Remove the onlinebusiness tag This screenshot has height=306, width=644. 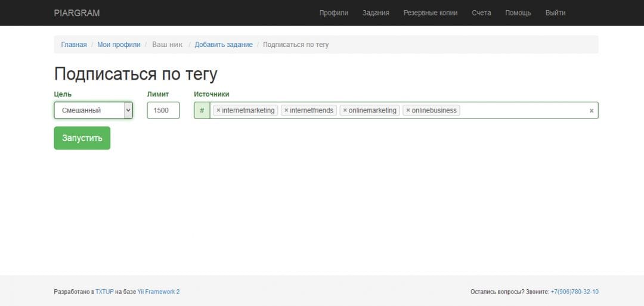coord(408,110)
